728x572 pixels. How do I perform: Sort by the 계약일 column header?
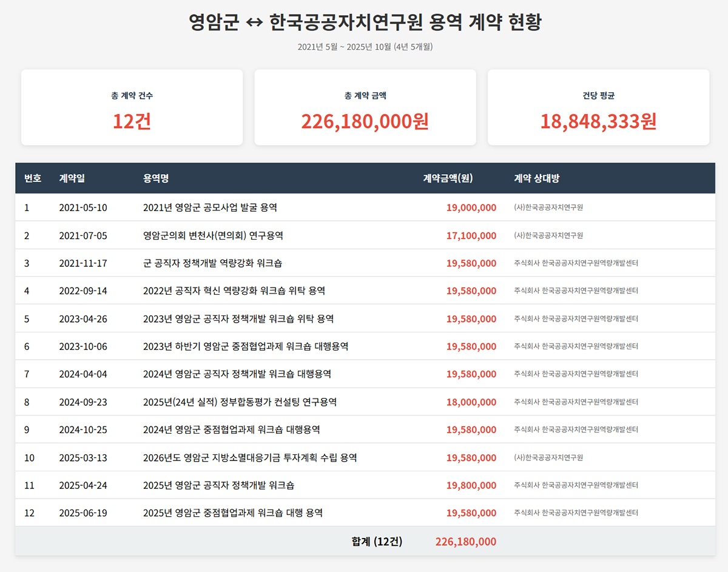click(x=72, y=178)
